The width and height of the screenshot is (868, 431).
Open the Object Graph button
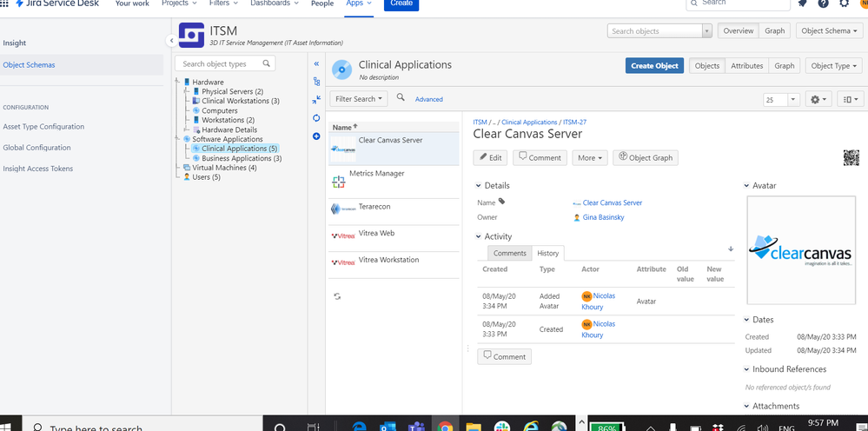pos(646,157)
